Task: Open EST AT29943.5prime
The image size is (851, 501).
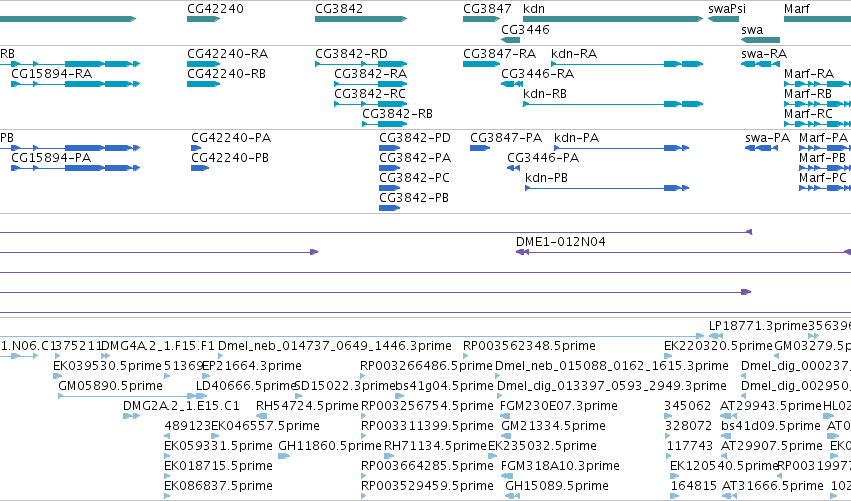Action: (771, 406)
